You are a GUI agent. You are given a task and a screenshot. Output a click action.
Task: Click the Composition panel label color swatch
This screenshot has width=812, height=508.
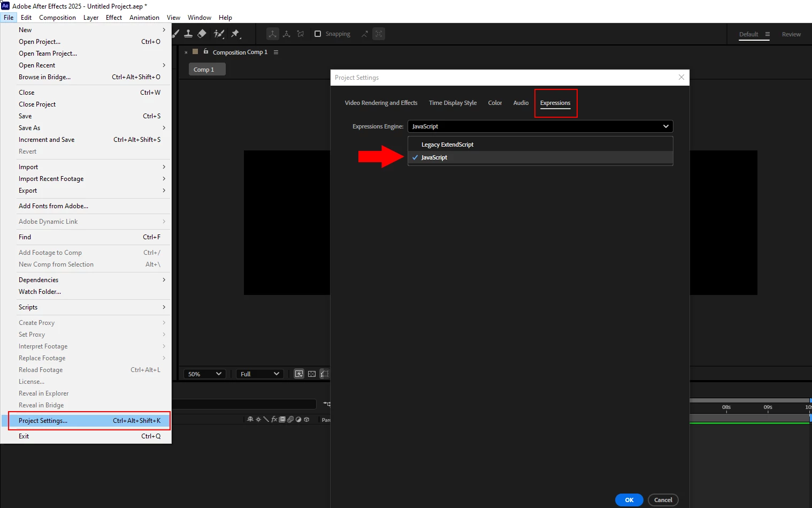(195, 51)
